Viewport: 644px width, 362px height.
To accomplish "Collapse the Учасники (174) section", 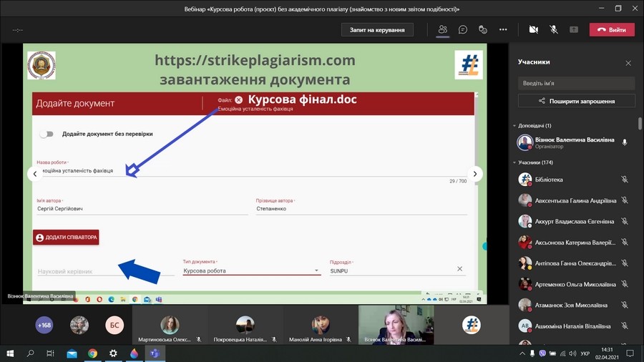I will tap(514, 162).
